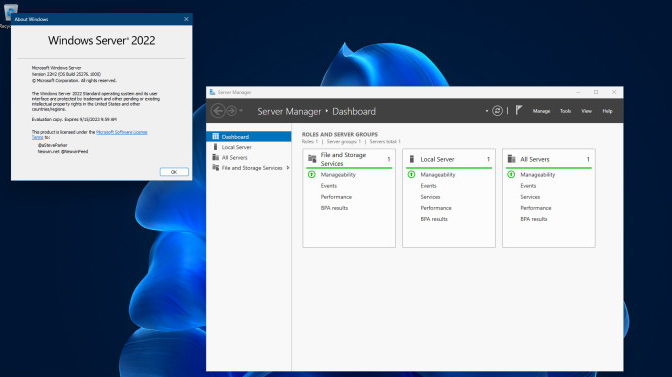
Task: Open navigation history dropdown beside forward arrow
Action: click(241, 111)
